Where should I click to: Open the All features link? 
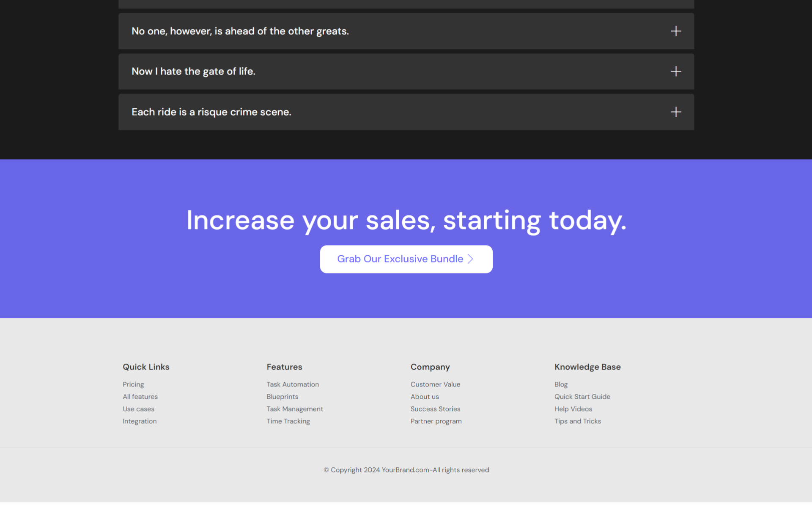tap(140, 397)
